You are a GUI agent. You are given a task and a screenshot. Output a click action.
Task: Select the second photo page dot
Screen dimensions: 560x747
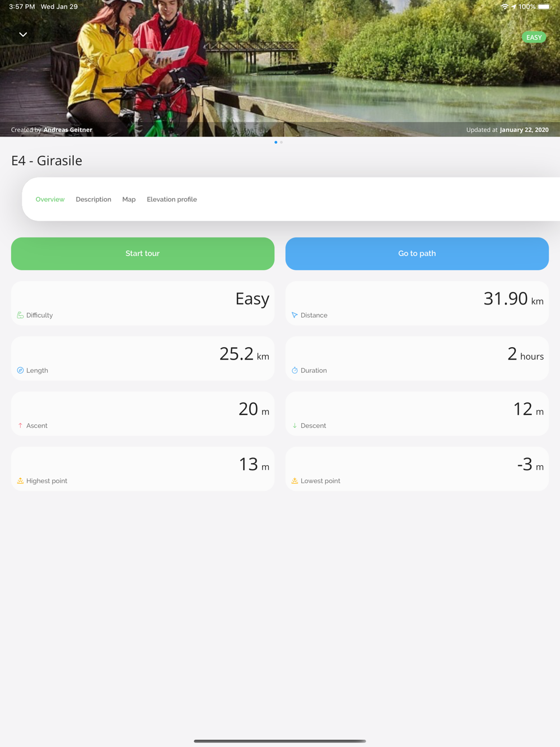click(x=281, y=142)
